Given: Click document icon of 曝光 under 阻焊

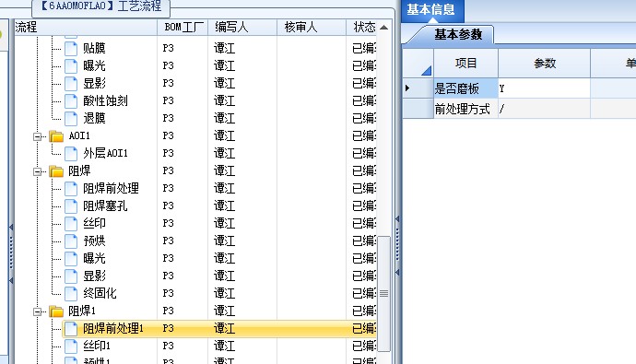Looking at the screenshot, I should [x=71, y=258].
